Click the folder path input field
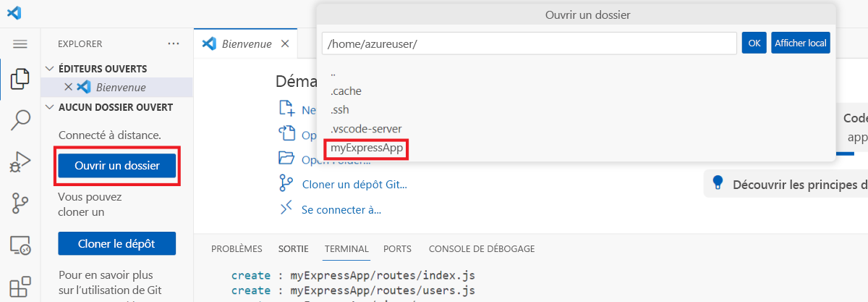 [x=529, y=43]
